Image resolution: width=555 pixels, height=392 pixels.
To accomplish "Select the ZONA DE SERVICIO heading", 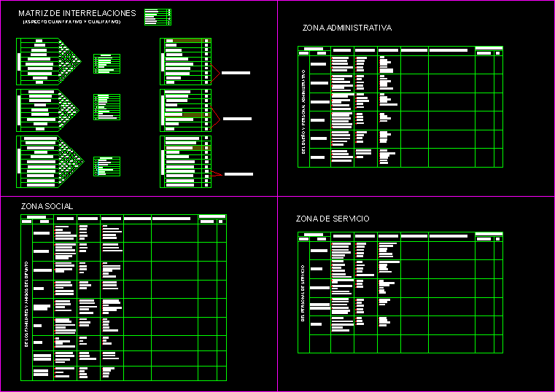I will click(332, 219).
